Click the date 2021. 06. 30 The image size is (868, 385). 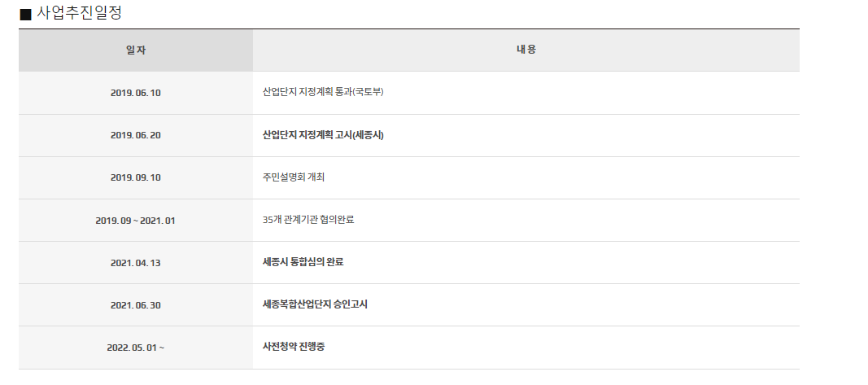point(136,305)
